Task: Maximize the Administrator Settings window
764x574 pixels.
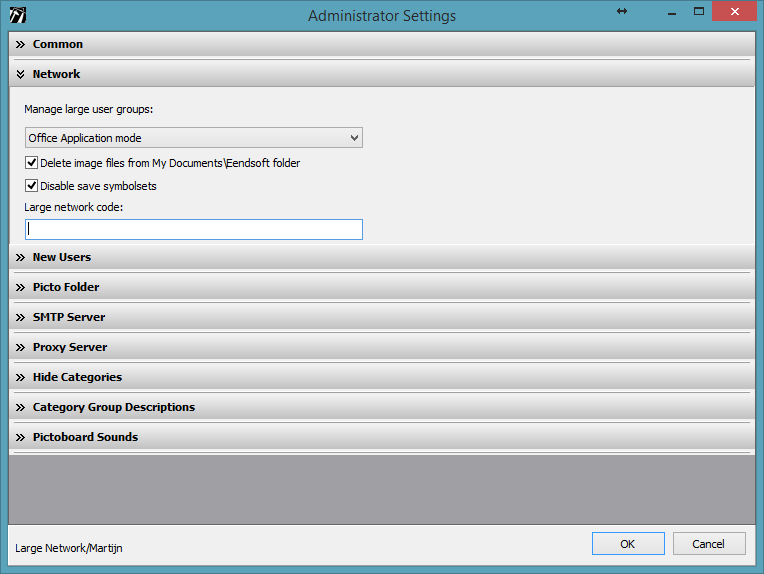Action: coord(699,12)
